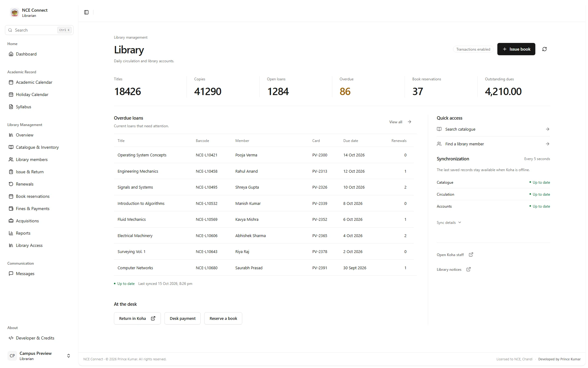Click the Reports chart icon
This screenshot has height=368, width=588.
(x=11, y=233)
